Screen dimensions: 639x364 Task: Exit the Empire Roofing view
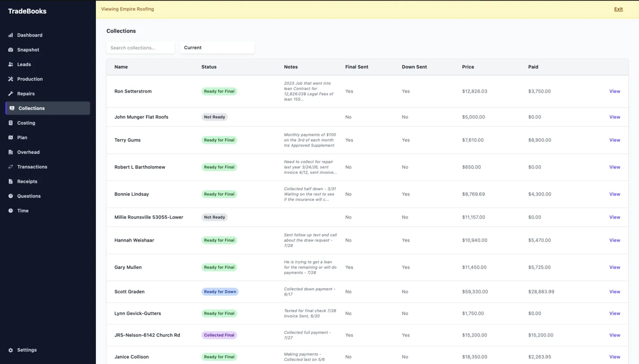(x=618, y=9)
